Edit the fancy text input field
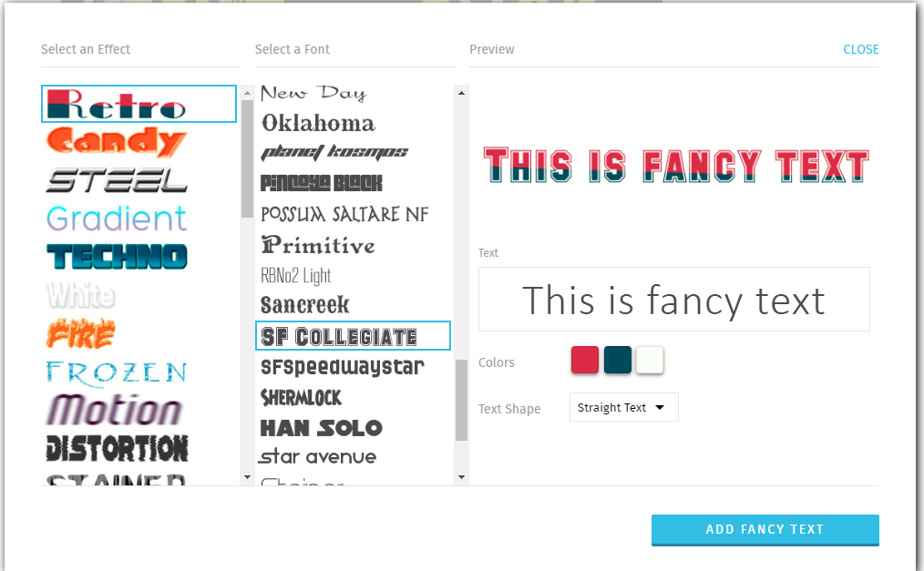924x571 pixels. click(673, 300)
